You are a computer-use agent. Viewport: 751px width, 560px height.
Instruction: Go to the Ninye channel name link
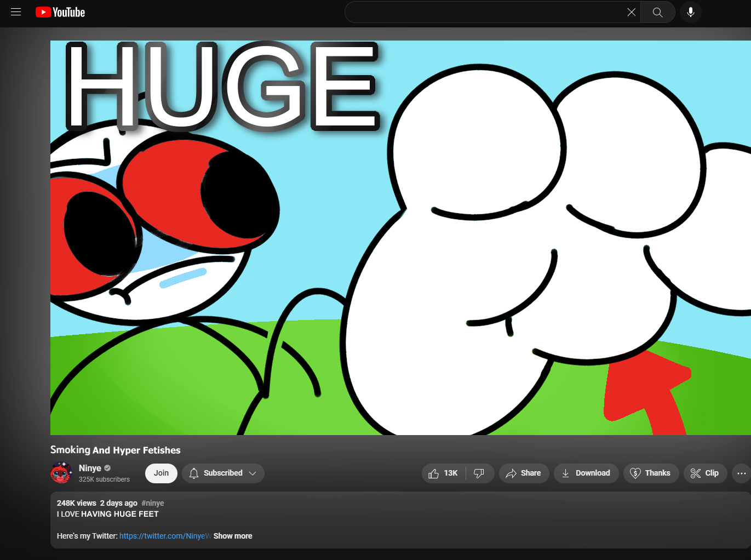click(90, 468)
